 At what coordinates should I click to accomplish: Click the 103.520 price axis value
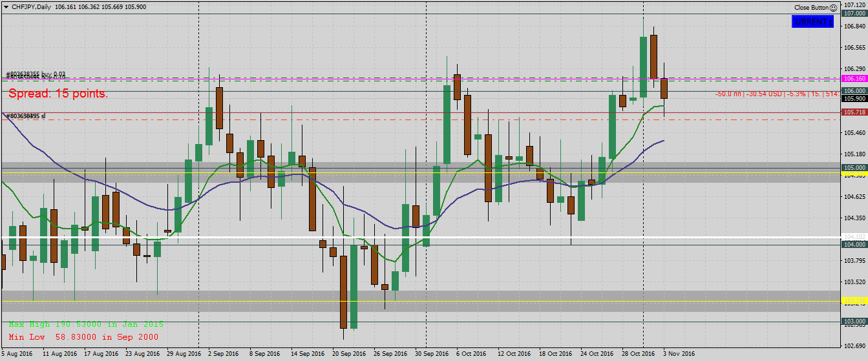[x=855, y=282]
